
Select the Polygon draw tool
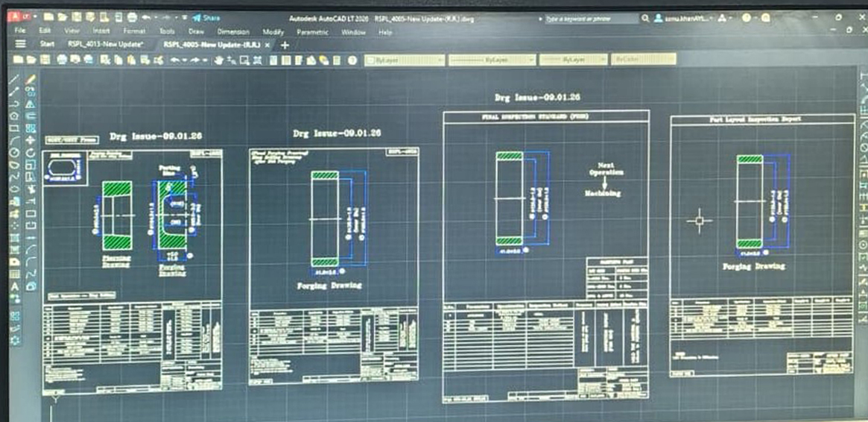coord(14,115)
